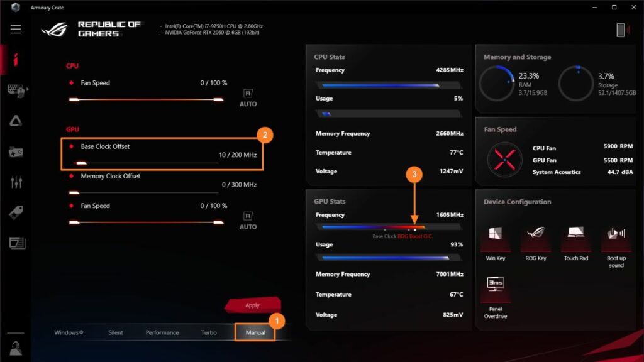The height and width of the screenshot is (362, 644).
Task: Click the Apply button
Action: click(x=252, y=305)
